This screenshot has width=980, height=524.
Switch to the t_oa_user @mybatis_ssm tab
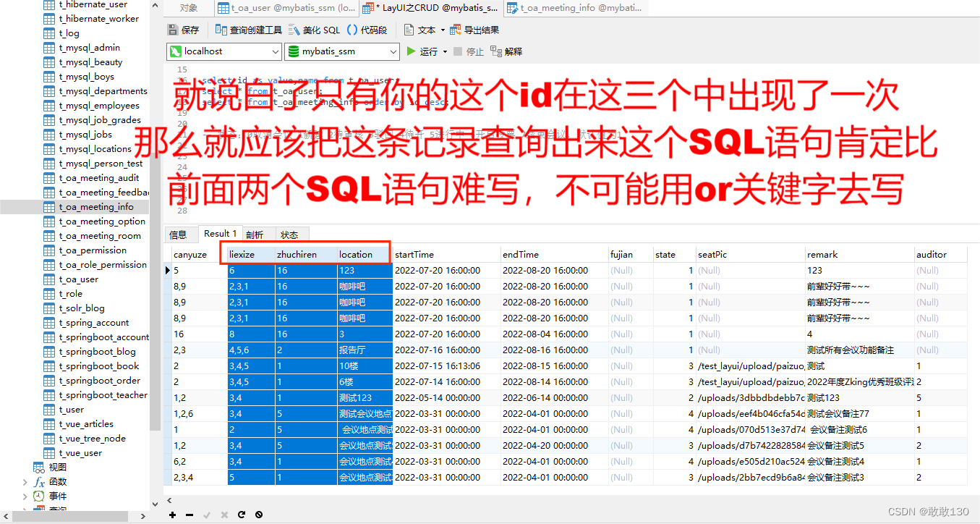click(x=286, y=8)
